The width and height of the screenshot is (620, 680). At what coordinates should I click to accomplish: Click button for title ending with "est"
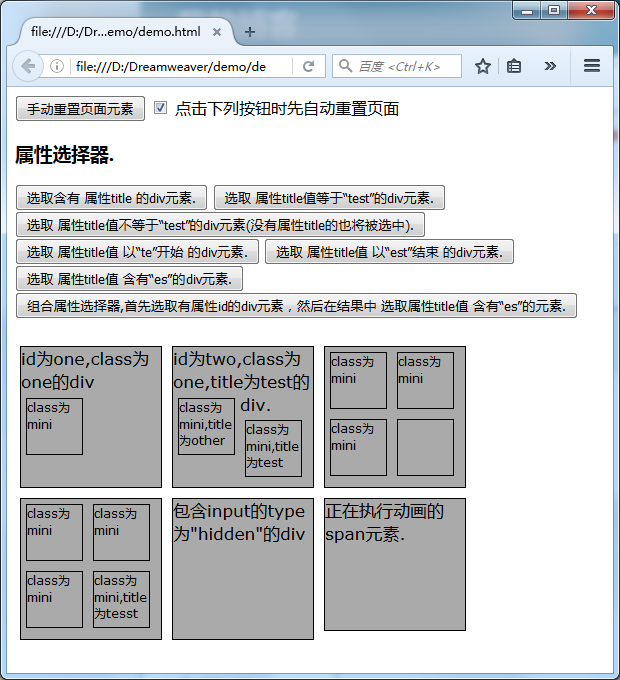(389, 251)
